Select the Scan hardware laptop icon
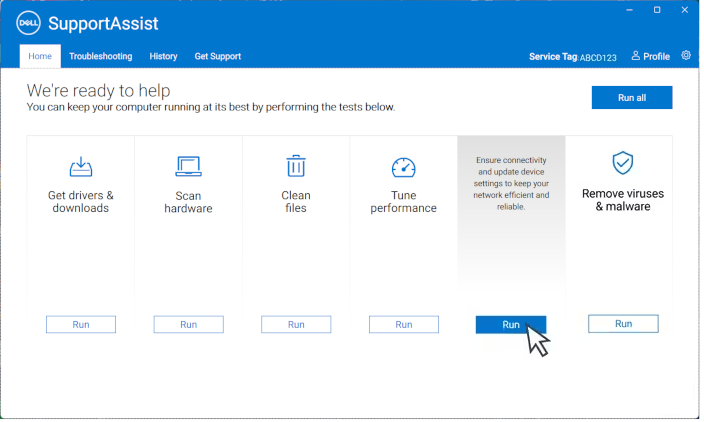Viewport: 704px width, 422px height. coord(188,166)
